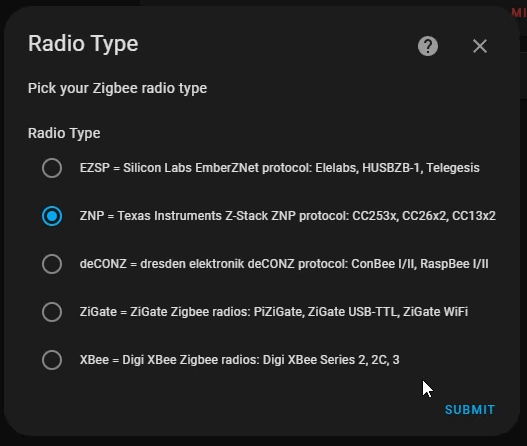Select the ZNP radio button circle
The height and width of the screenshot is (446, 527).
(52, 216)
